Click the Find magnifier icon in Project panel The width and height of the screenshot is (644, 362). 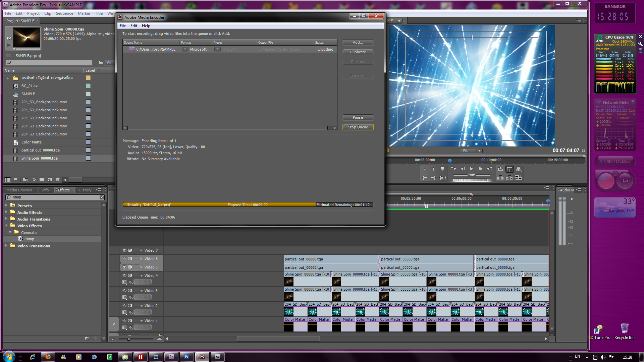tap(34, 180)
